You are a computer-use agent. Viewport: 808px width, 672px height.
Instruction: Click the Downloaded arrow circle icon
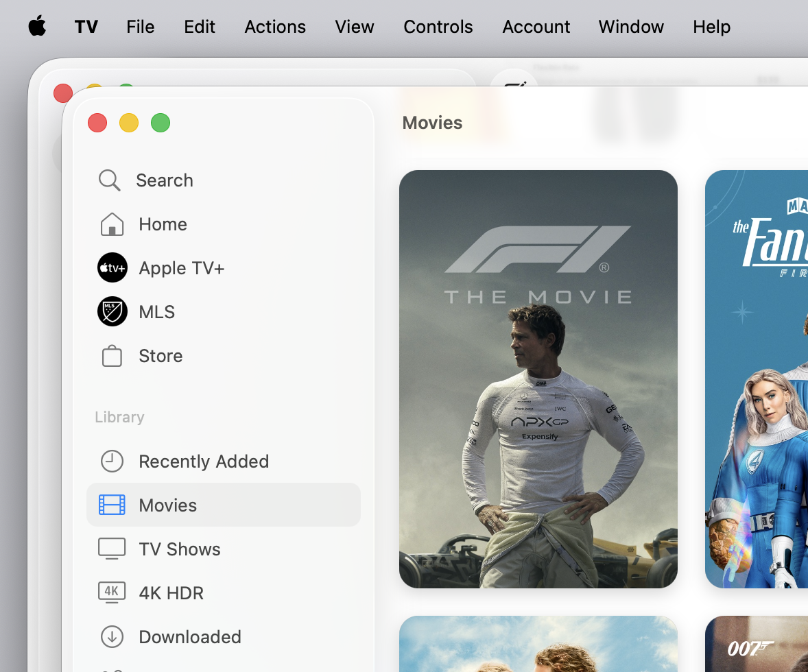coord(112,636)
